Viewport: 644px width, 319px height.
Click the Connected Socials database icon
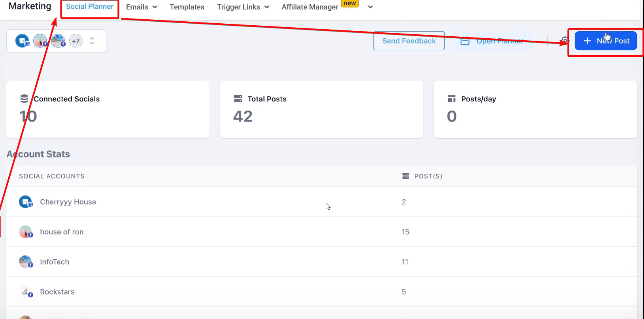pos(24,99)
